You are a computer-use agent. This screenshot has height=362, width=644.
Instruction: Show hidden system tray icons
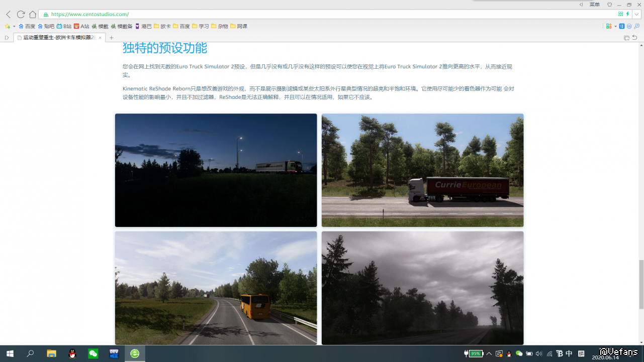pyautogui.click(x=489, y=353)
